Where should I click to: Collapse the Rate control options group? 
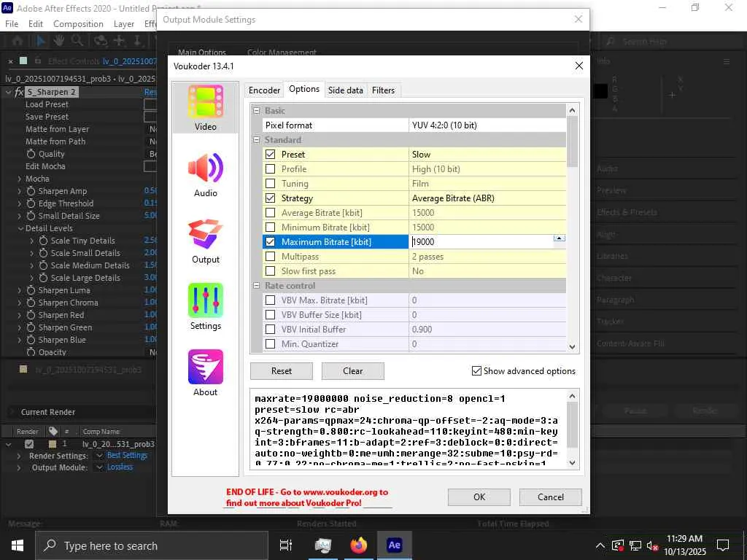point(257,286)
